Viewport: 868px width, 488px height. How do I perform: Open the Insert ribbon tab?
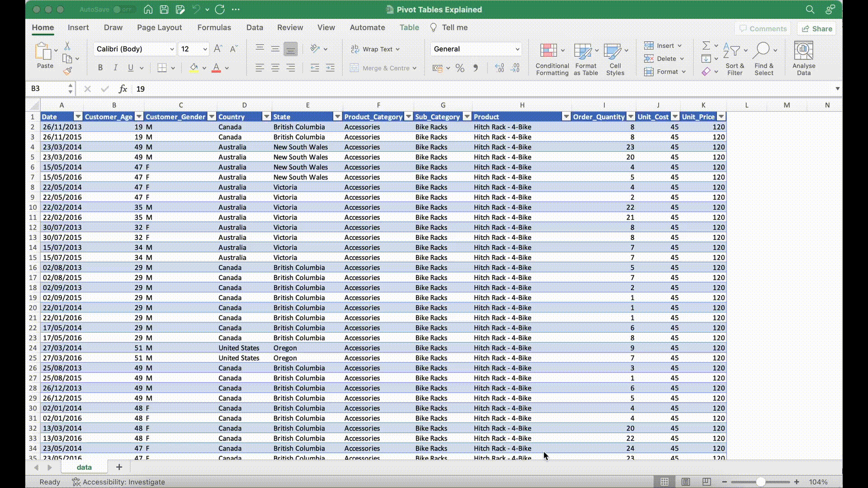[x=78, y=28]
